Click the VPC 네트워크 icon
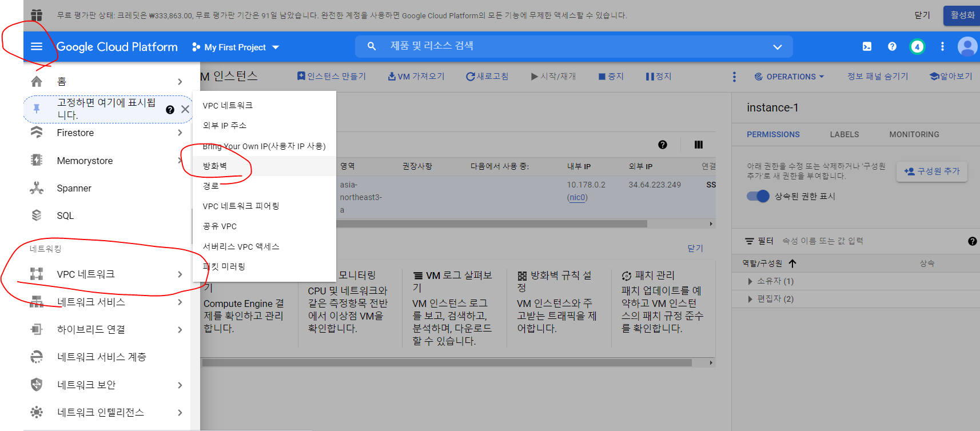Screen dimensions: 980x431 37,274
